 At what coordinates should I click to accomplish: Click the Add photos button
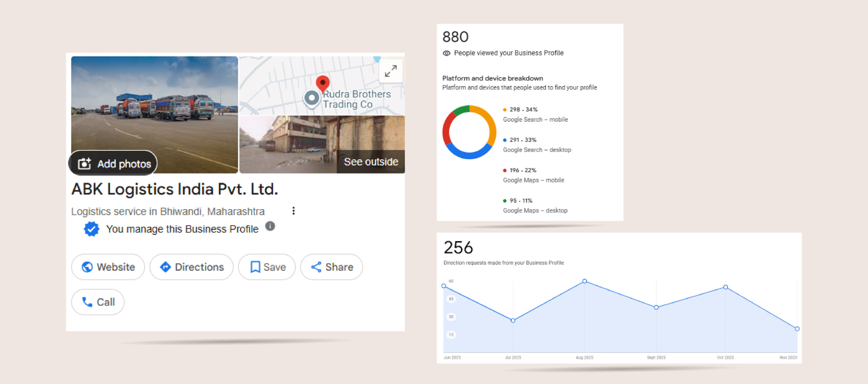(x=113, y=163)
